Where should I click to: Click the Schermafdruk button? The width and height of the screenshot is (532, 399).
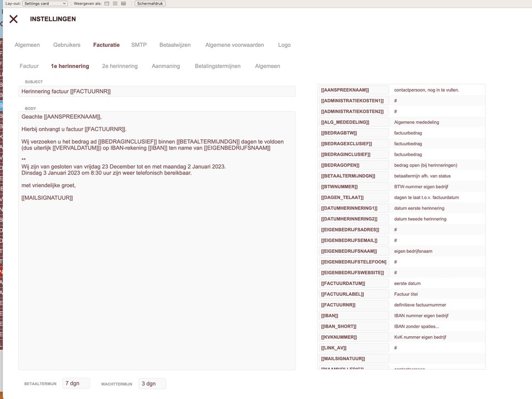pos(149,4)
